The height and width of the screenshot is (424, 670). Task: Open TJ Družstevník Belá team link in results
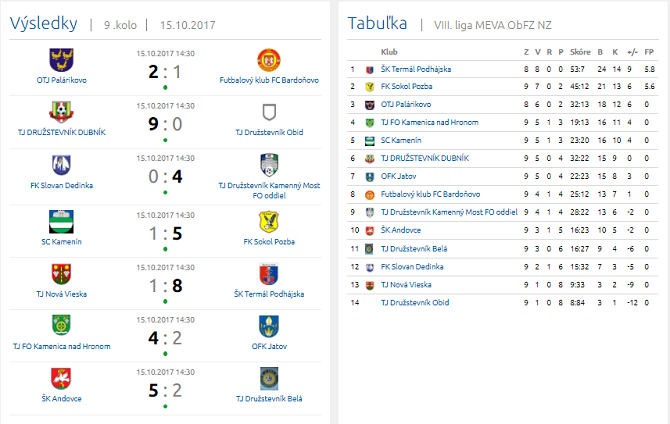point(268,399)
